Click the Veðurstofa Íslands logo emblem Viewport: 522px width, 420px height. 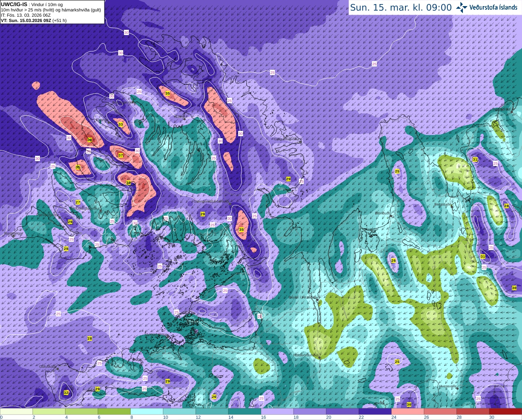point(462,7)
